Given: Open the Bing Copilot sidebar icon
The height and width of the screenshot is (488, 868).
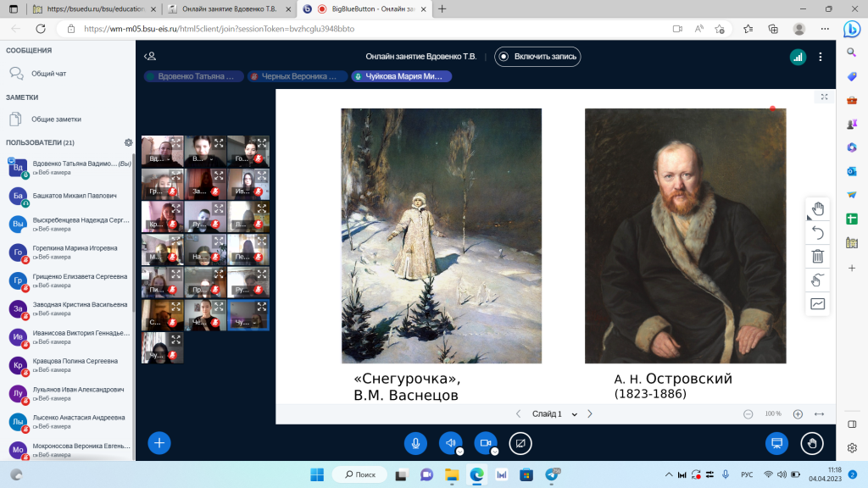Looking at the screenshot, I should point(852,29).
